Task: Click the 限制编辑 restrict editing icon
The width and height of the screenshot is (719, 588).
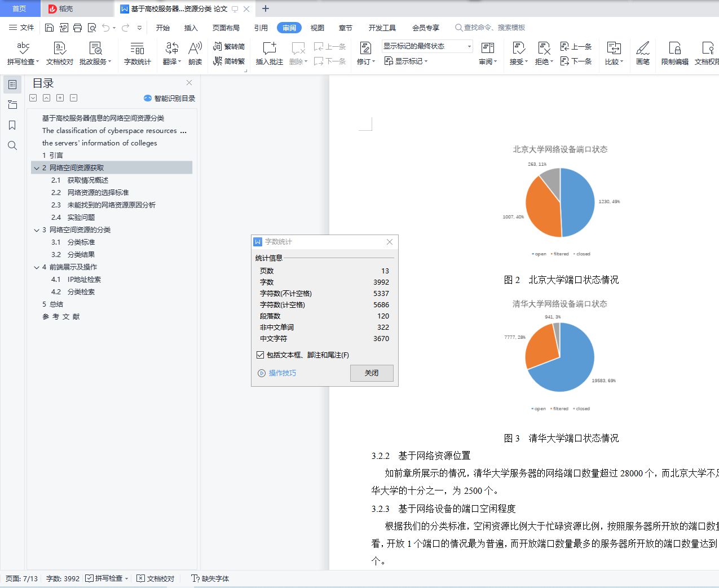Action: tap(674, 54)
